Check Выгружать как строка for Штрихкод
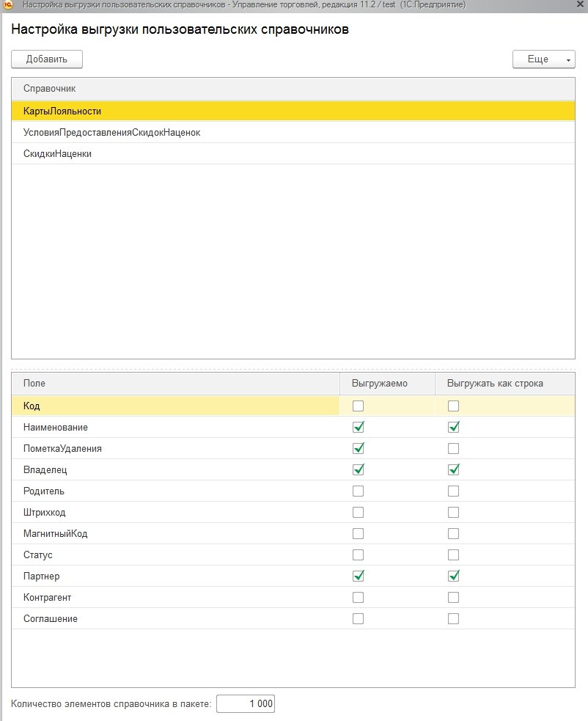The width and height of the screenshot is (588, 721). point(453,512)
